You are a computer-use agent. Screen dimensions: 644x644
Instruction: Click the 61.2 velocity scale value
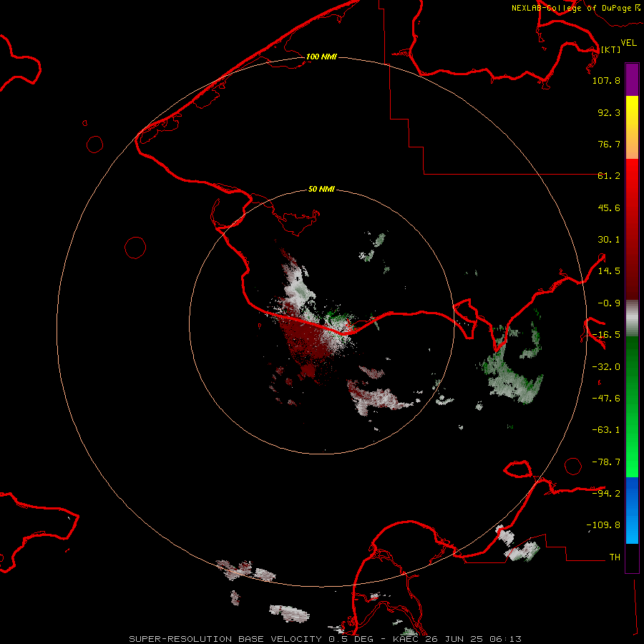coord(609,176)
